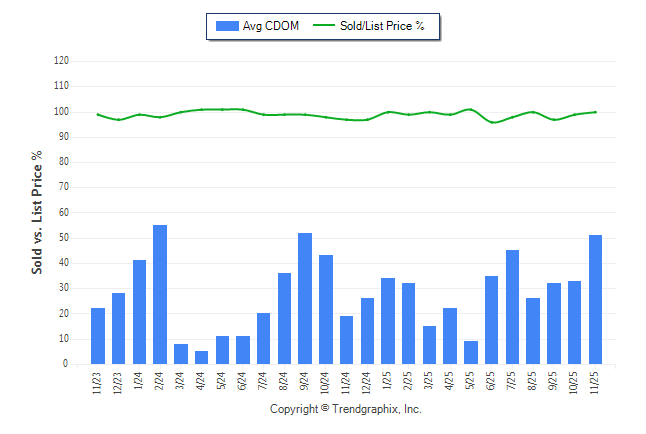Click the green Sold/List Price legend line
646x434 pixels.
323,26
